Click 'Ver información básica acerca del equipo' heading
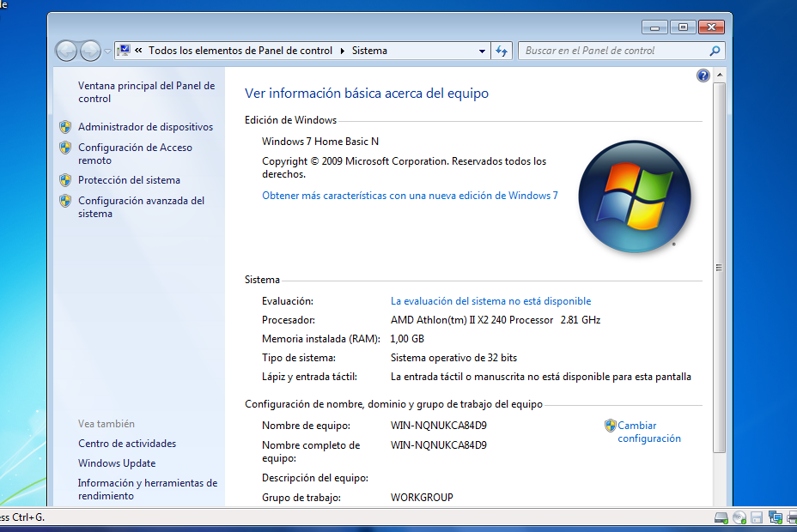The width and height of the screenshot is (797, 532). (367, 94)
